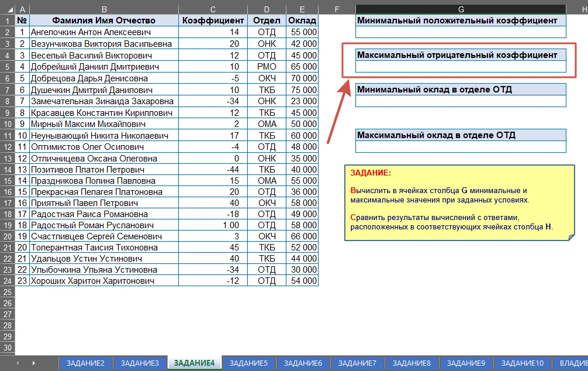Select the Оклад header cell
The height and width of the screenshot is (371, 588).
[x=302, y=20]
